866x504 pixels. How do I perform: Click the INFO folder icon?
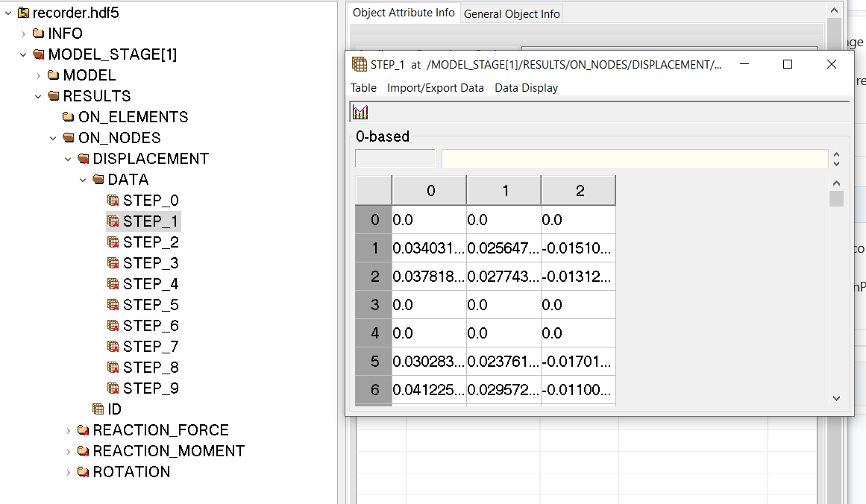click(x=37, y=33)
